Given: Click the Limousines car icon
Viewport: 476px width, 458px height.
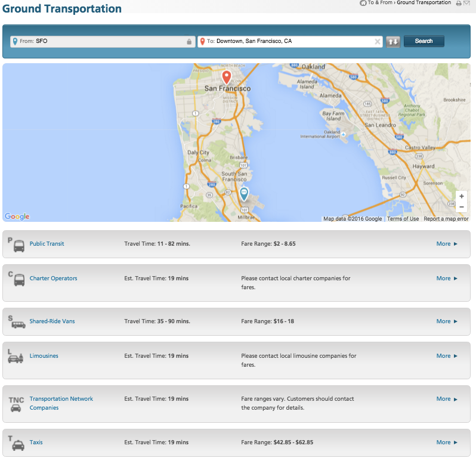Looking at the screenshot, I should 16,358.
